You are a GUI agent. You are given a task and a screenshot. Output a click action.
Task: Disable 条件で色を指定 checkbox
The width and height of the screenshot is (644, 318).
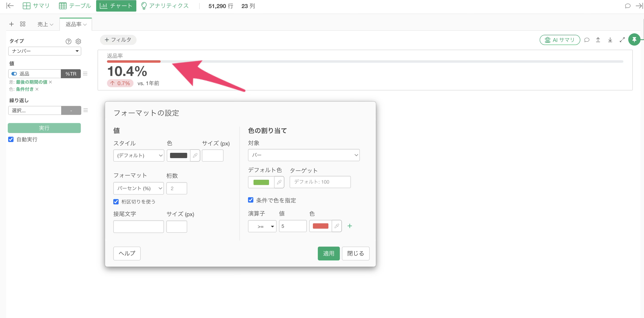tap(250, 200)
